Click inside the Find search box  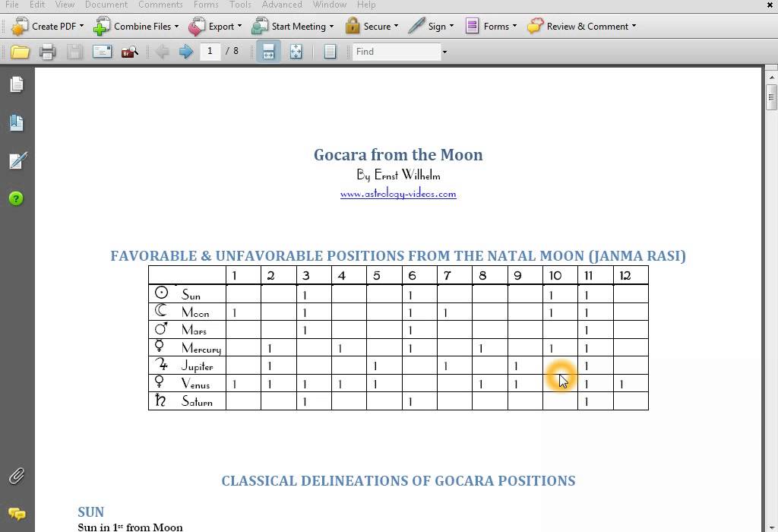click(x=397, y=52)
